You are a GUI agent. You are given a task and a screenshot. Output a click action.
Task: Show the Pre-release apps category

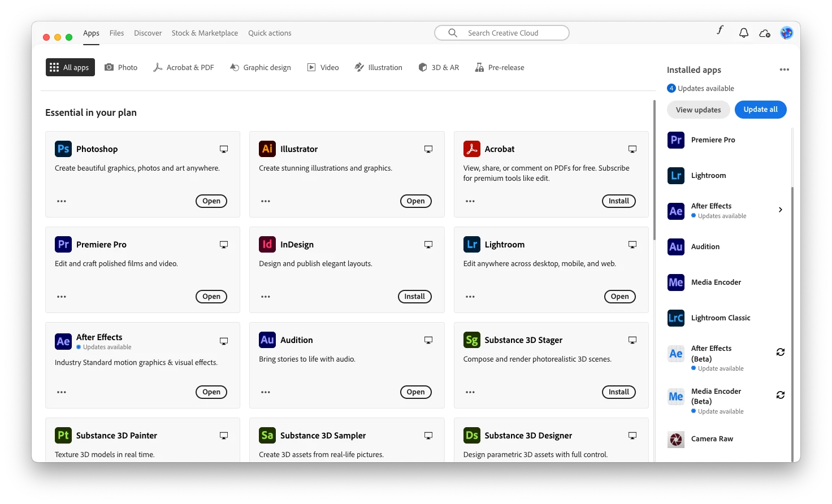[x=500, y=67]
